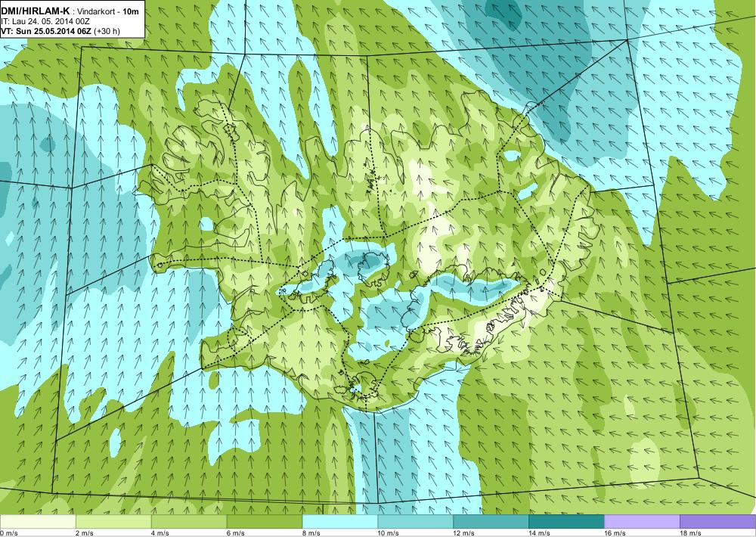This screenshot has width=756, height=537.
Task: Click the '0 m/s' legend label
Action: tap(8, 533)
